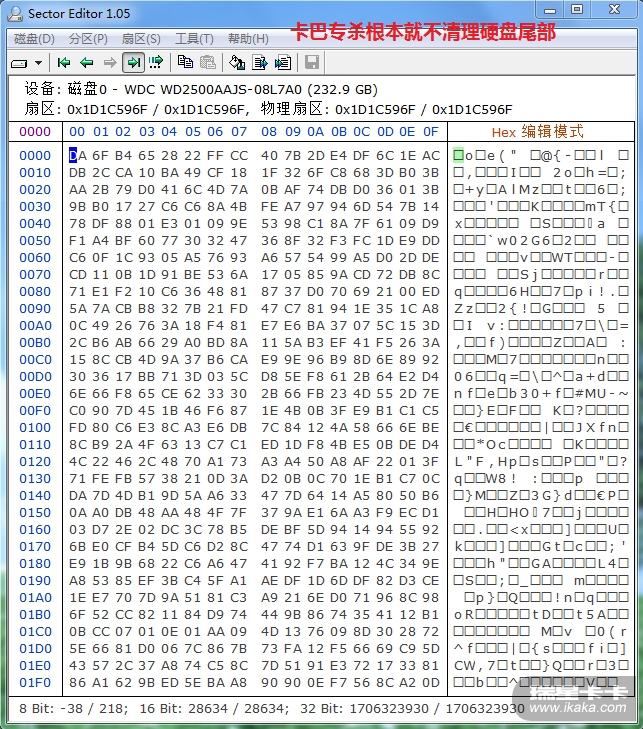Minimize the Sector Editor window
Screen dimensions: 643x729
click(550, 9)
